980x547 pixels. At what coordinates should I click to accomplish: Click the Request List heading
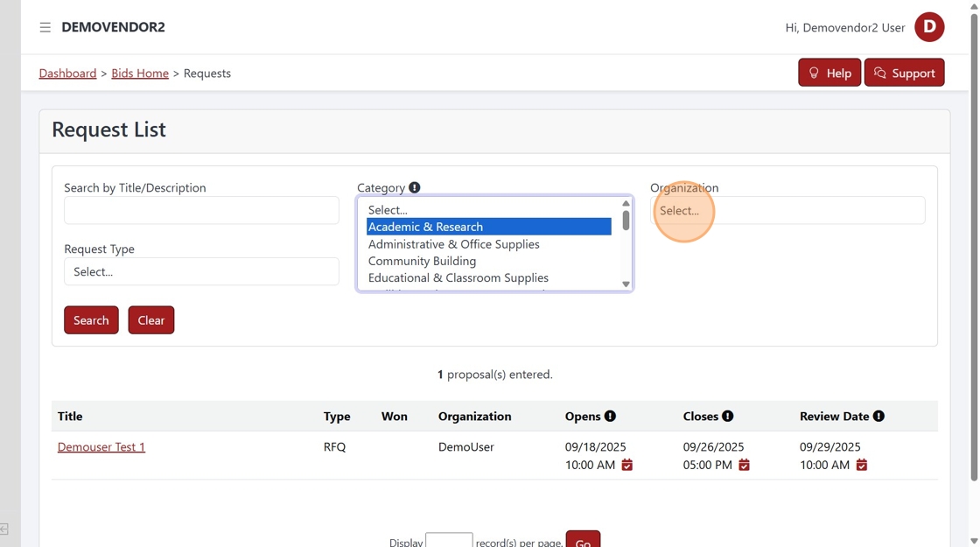pos(108,130)
